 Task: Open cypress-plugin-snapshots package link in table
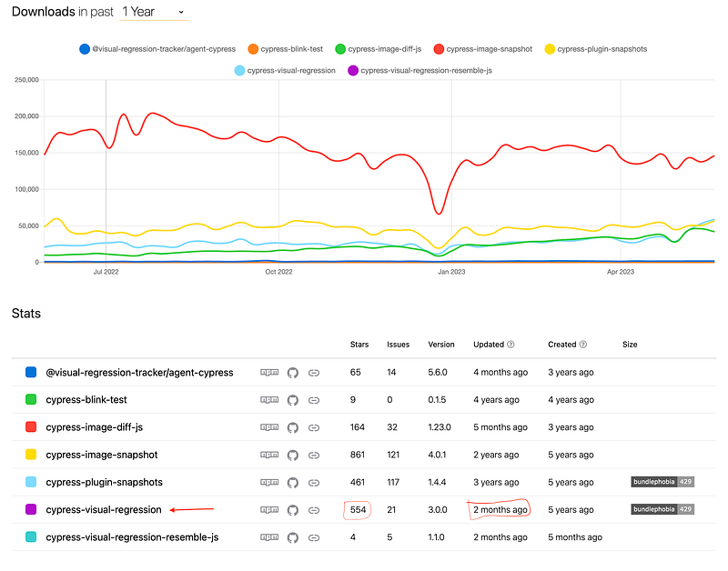(x=104, y=483)
